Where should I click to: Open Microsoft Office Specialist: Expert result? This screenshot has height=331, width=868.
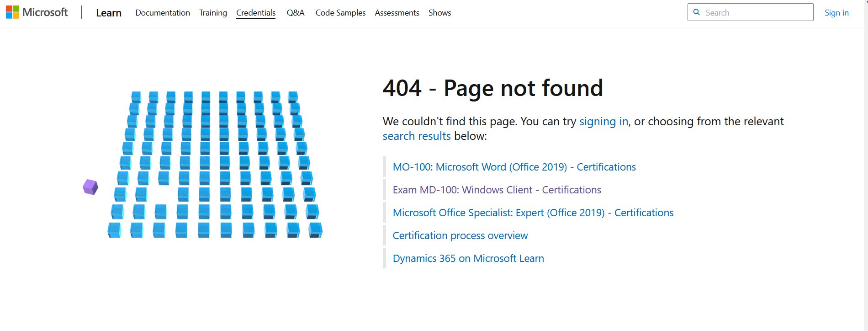pos(533,213)
